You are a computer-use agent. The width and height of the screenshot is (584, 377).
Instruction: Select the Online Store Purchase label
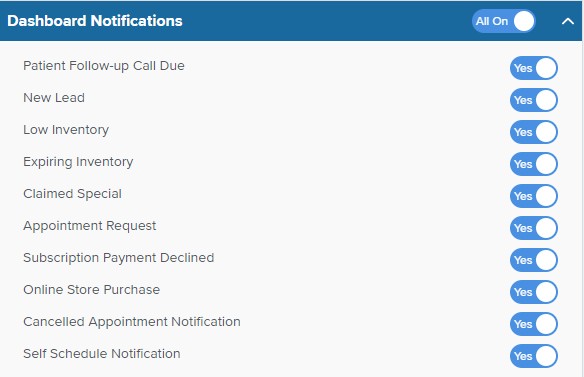coord(91,290)
